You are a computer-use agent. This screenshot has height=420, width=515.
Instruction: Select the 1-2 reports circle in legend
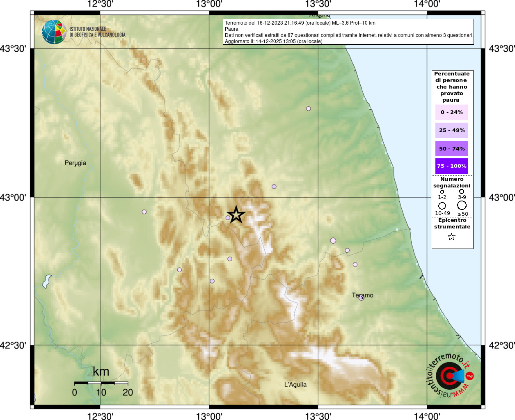(442, 192)
